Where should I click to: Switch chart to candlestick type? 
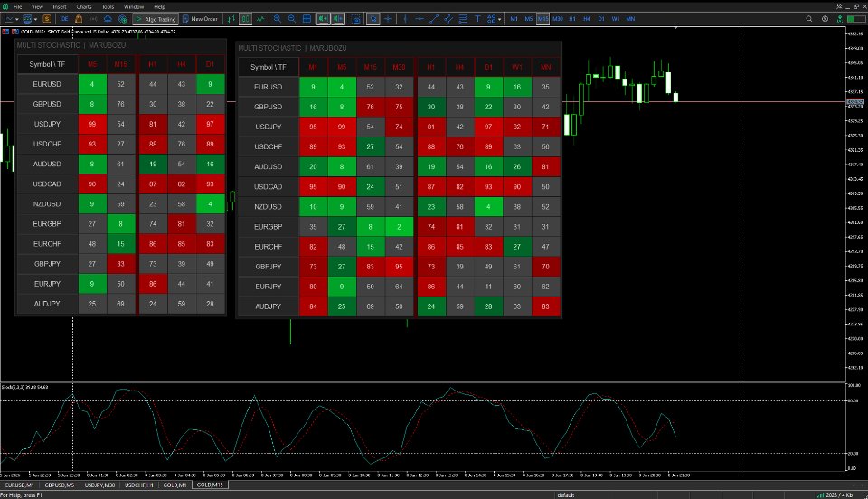pos(245,19)
